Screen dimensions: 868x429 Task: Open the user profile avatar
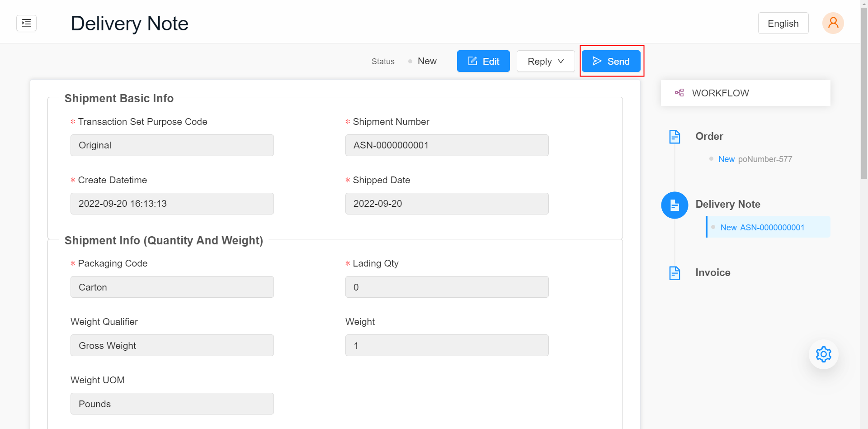pos(833,23)
